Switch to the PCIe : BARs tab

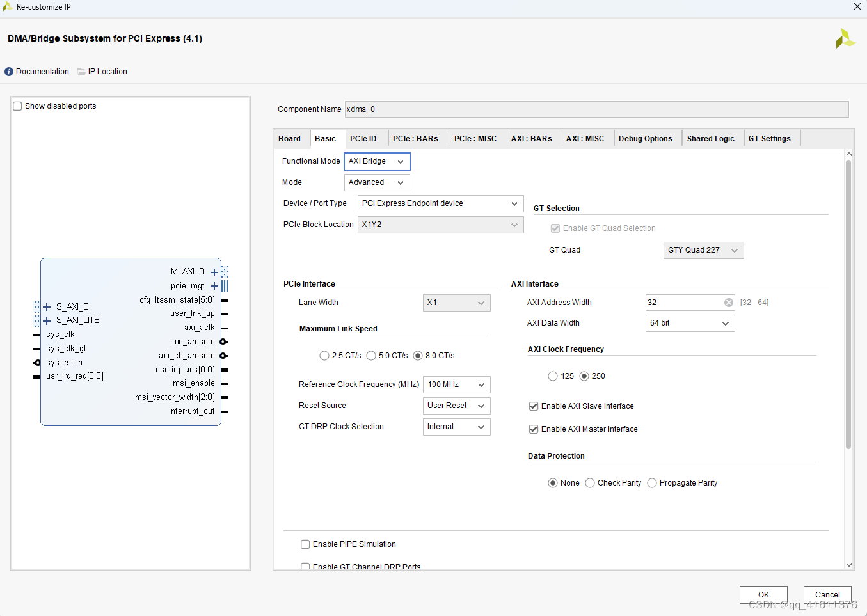[x=415, y=139]
